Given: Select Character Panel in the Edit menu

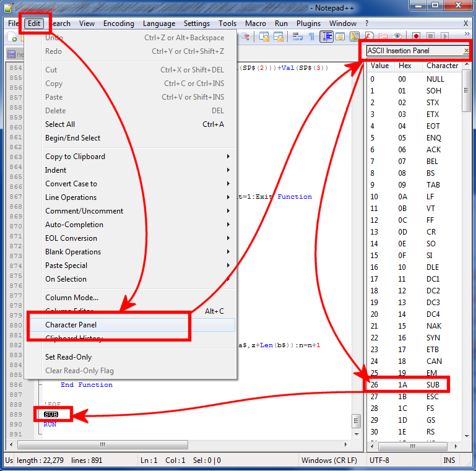Looking at the screenshot, I should (x=71, y=325).
